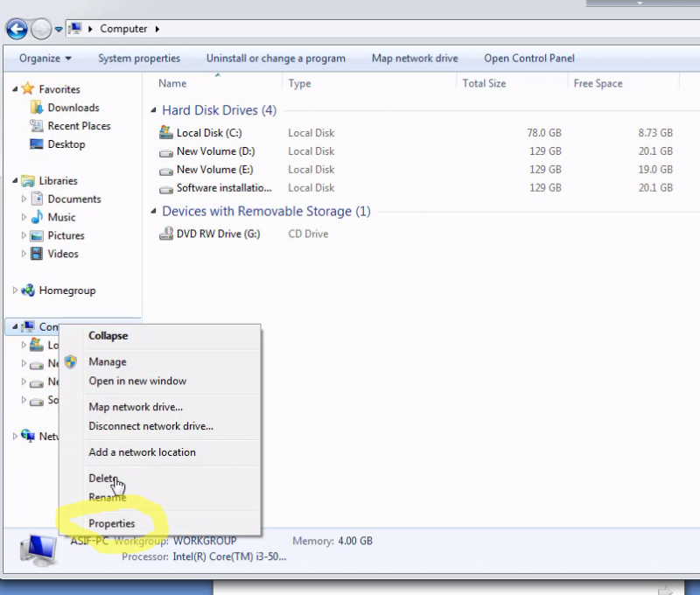Expand the Homegroup node
The width and height of the screenshot is (700, 595).
[15, 290]
